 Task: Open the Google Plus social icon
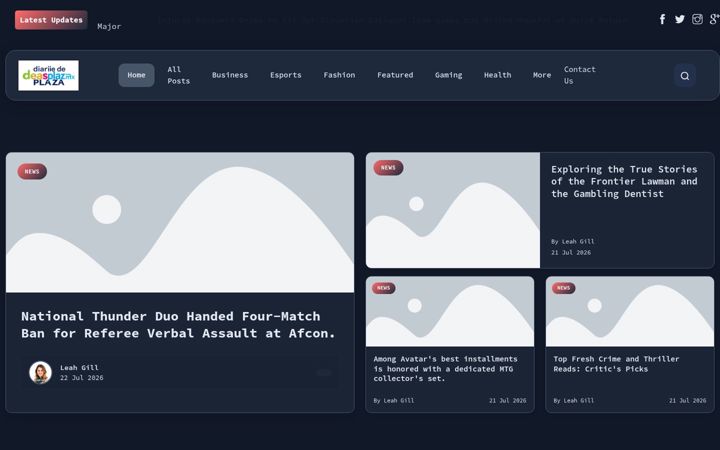point(714,19)
